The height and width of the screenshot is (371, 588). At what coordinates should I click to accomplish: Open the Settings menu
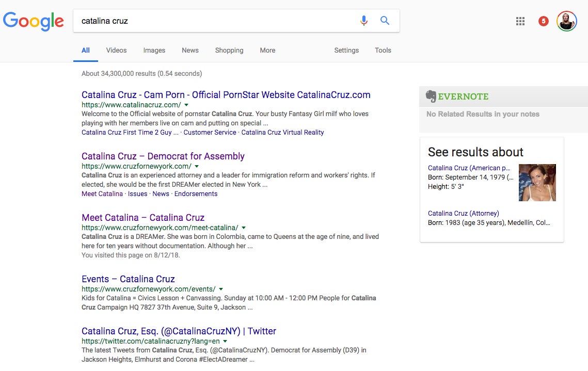[346, 50]
